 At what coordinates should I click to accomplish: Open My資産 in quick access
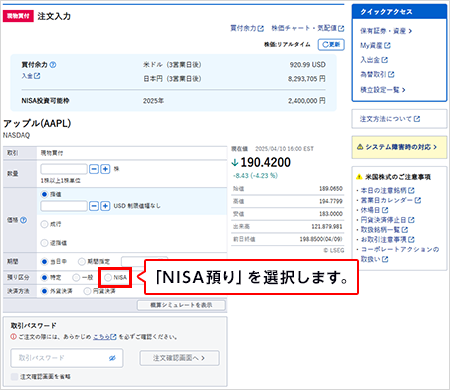tap(375, 45)
